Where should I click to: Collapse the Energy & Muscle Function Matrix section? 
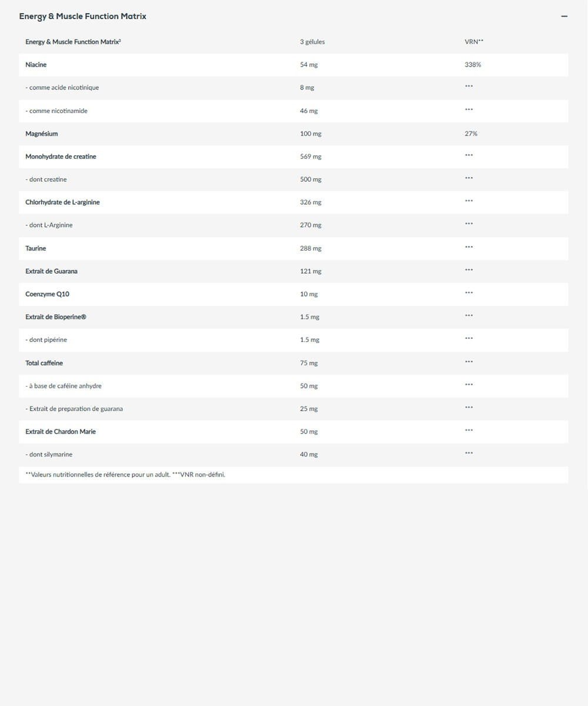pyautogui.click(x=564, y=16)
